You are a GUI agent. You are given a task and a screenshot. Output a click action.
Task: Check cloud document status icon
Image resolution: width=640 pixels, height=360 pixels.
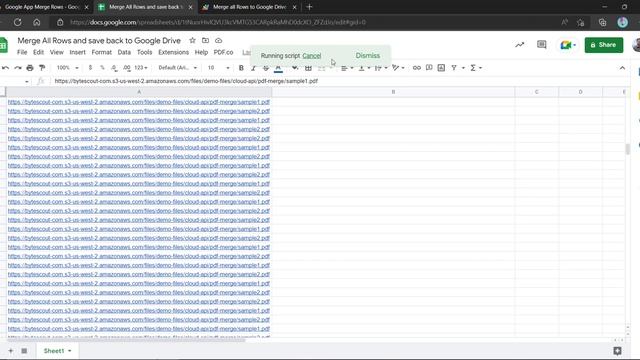pos(218,40)
